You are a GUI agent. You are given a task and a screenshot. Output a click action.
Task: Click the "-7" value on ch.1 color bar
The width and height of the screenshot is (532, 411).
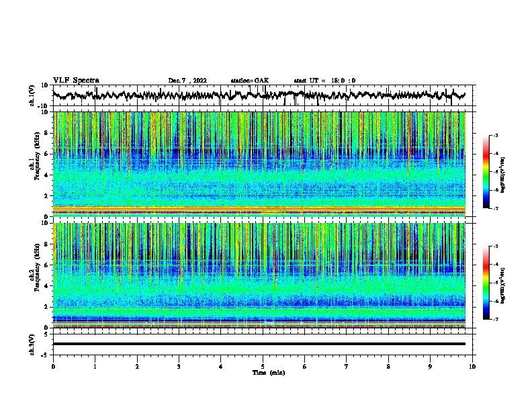pyautogui.click(x=495, y=208)
